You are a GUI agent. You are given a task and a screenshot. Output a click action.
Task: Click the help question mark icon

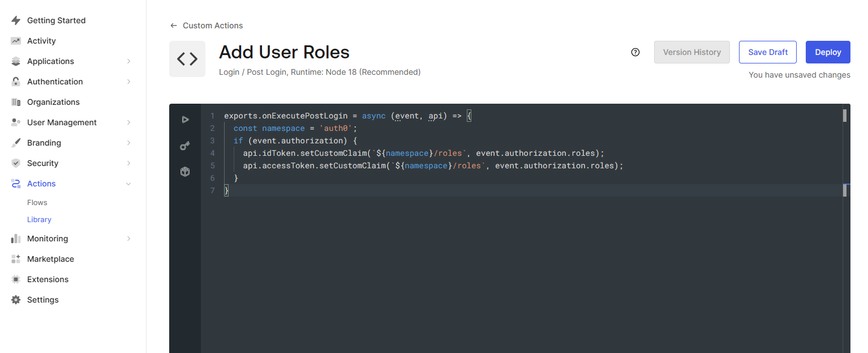635,52
